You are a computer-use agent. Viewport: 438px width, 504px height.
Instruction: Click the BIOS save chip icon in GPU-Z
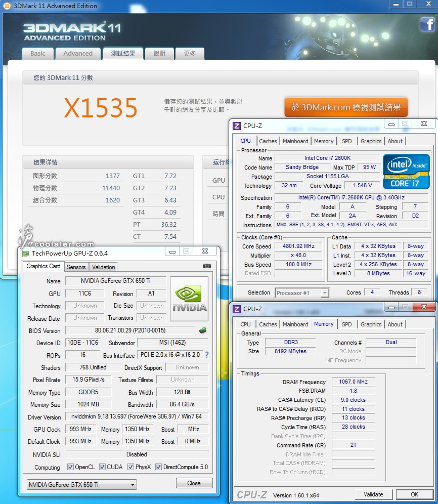203,330
